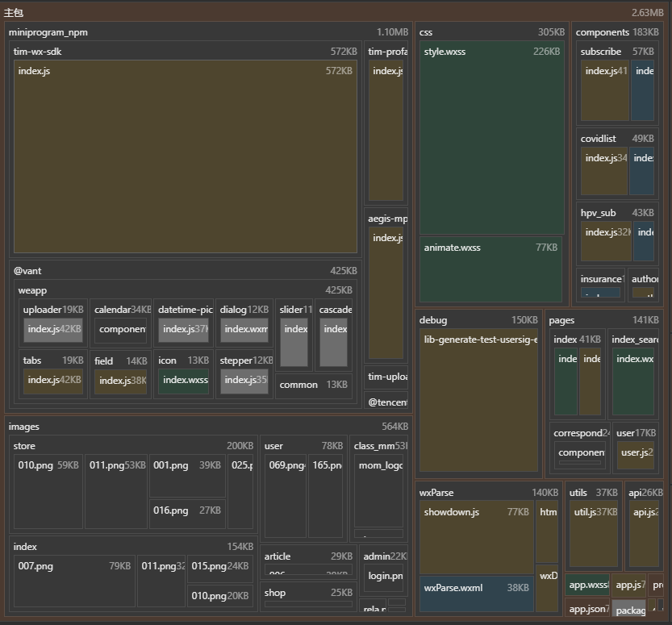672x625 pixels.
Task: Select the animate.wxss 77KB block
Action: [490, 269]
